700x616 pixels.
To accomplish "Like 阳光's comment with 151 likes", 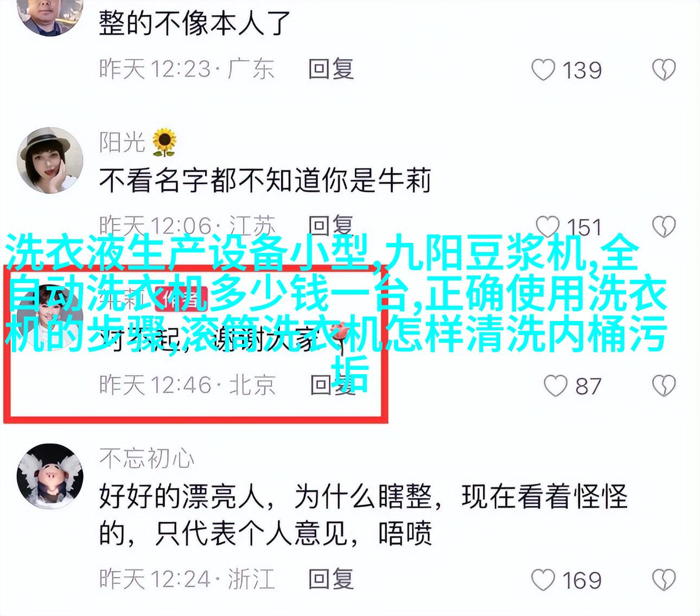I will (x=548, y=227).
